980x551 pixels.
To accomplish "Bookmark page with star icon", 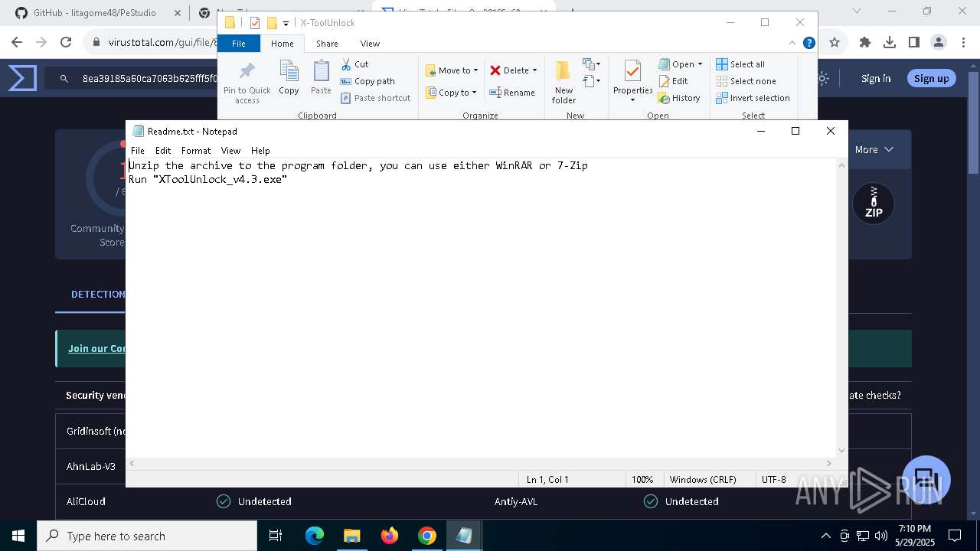I will (x=835, y=42).
